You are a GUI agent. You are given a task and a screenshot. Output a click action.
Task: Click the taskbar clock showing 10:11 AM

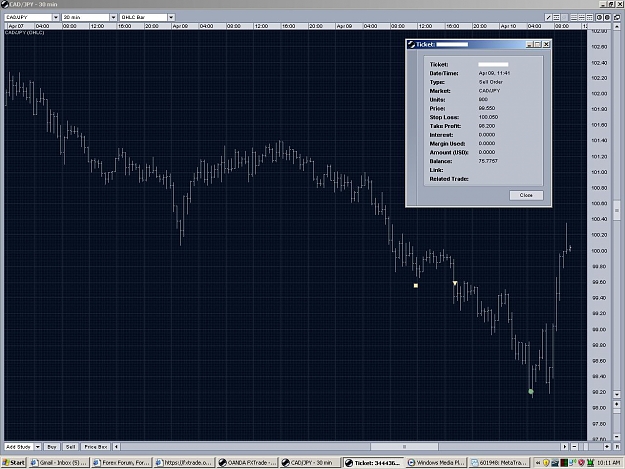tap(609, 463)
